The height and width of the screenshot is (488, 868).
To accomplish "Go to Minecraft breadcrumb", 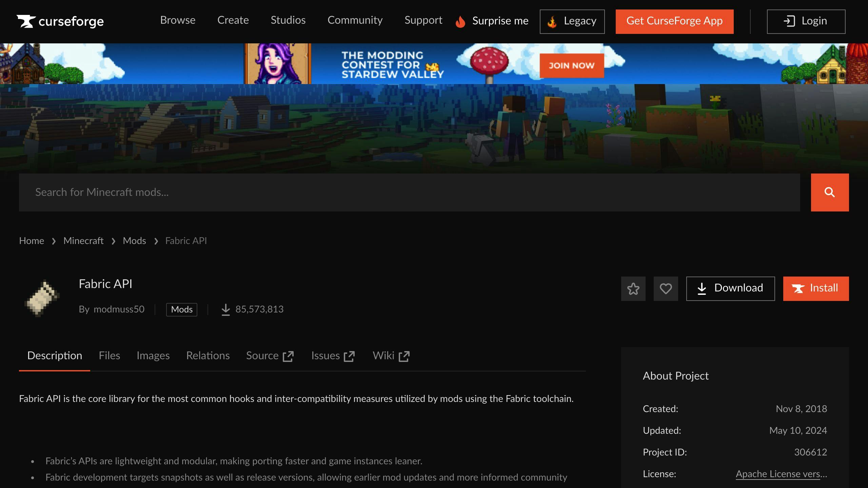I will pos(83,241).
